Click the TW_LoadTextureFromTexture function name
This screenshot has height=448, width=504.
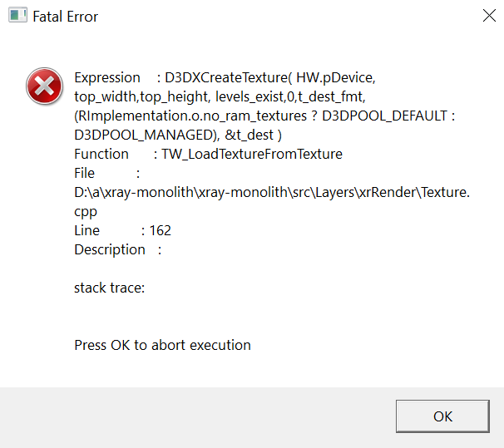click(254, 154)
